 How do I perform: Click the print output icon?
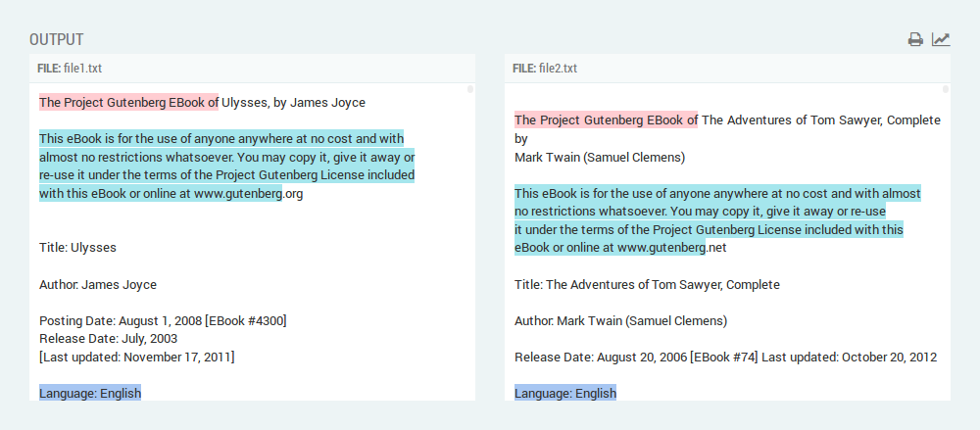[915, 39]
